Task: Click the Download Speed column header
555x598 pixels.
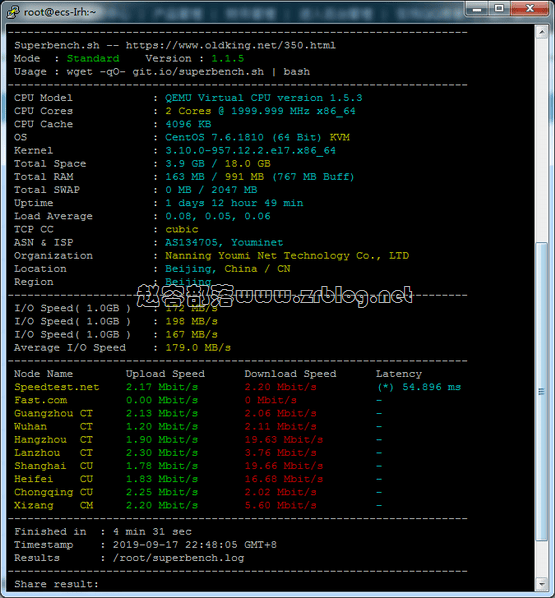Action: click(290, 374)
